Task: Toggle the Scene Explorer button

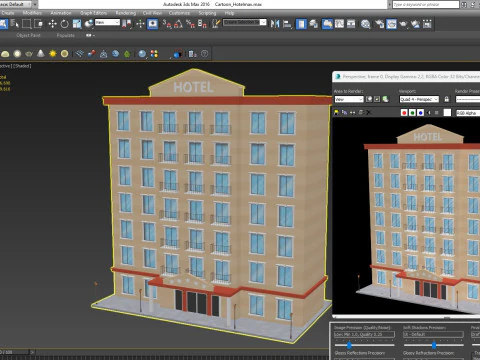Action: tap(301, 24)
